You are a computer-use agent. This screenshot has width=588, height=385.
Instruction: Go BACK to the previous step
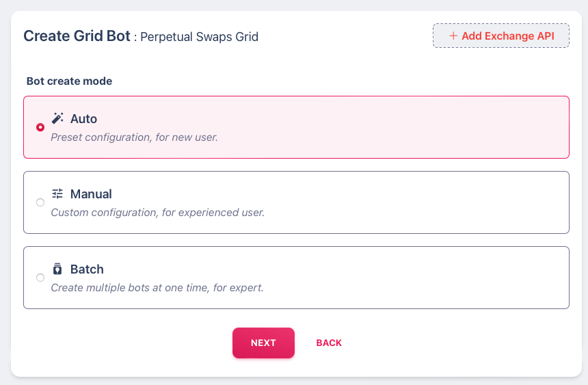pyautogui.click(x=329, y=343)
